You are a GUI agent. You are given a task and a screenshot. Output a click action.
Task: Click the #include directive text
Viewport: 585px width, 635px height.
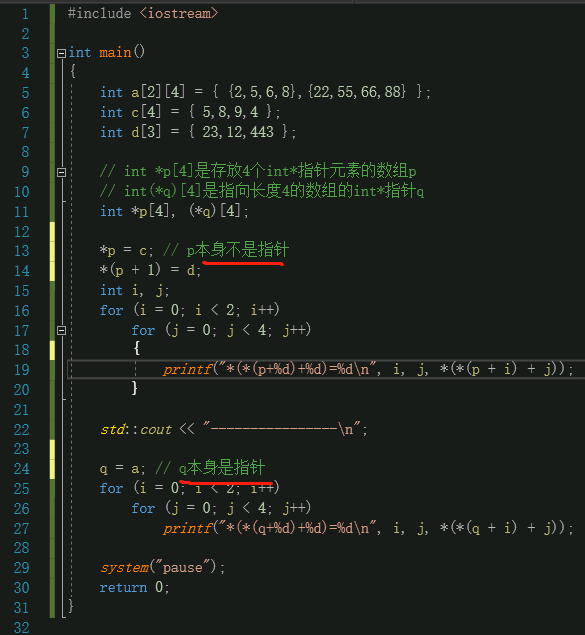point(100,13)
